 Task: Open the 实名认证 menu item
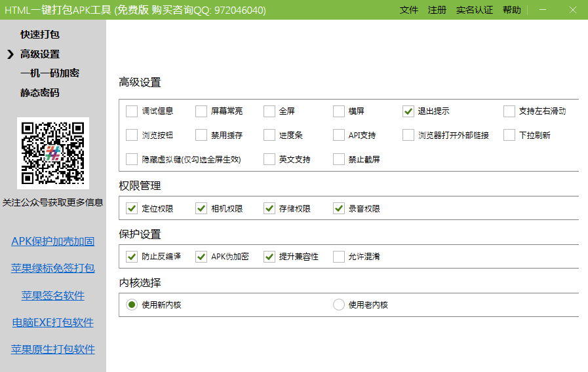click(475, 10)
